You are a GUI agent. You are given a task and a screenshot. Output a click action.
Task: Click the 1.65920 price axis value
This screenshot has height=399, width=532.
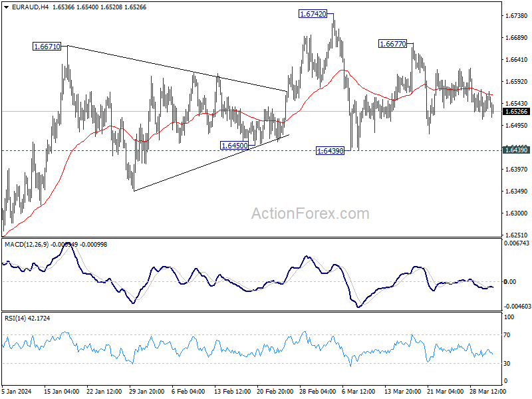517,81
